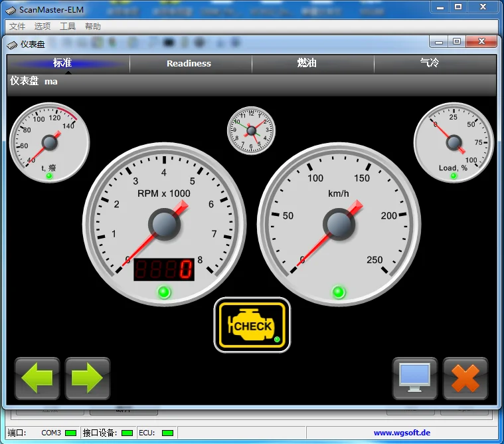This screenshot has width=504, height=444.
Task: Click the small analog clock
Action: [252, 131]
